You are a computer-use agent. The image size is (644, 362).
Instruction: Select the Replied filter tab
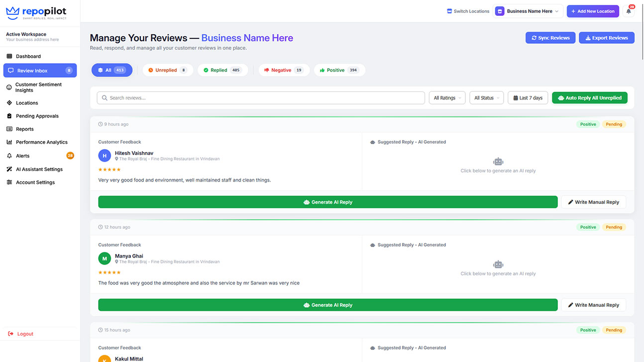coord(222,70)
